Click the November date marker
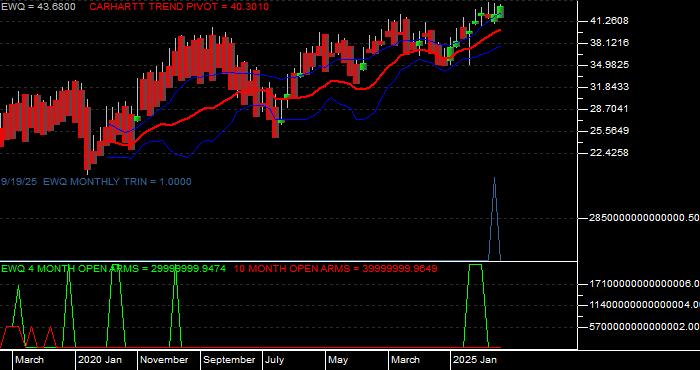Image resolution: width=700 pixels, height=370 pixels. click(x=164, y=360)
